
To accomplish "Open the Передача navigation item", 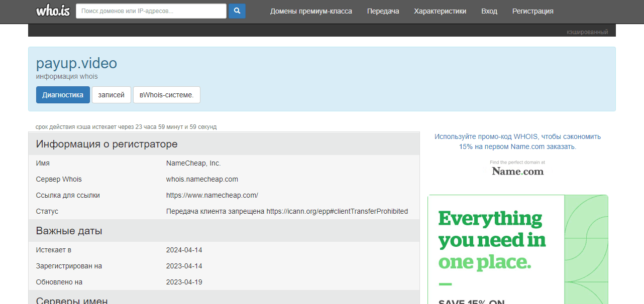I will click(x=383, y=11).
